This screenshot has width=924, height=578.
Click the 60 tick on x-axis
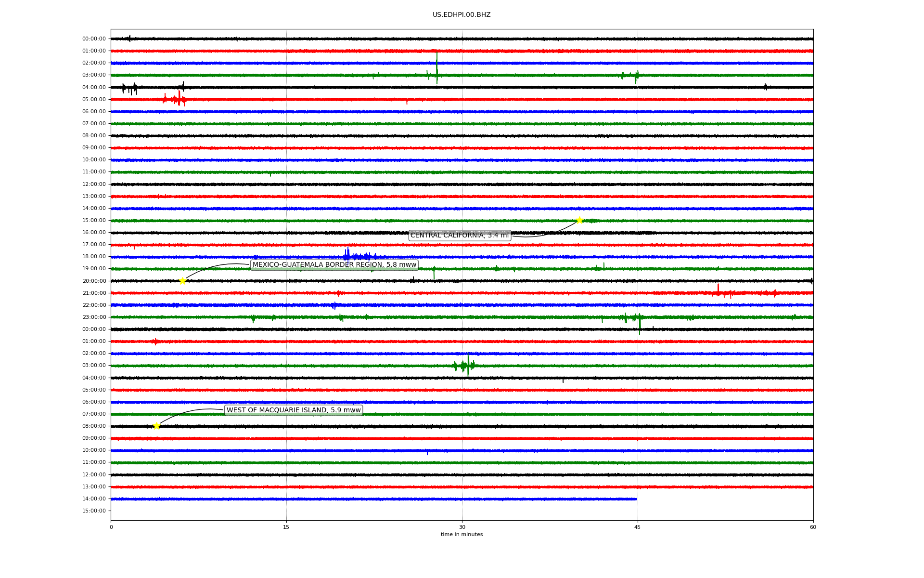coord(812,527)
